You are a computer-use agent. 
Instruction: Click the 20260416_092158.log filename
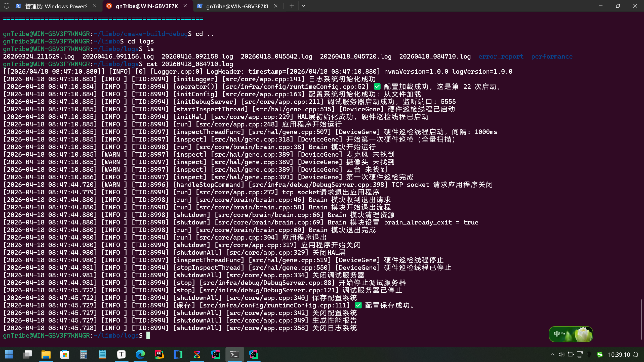[x=197, y=57]
